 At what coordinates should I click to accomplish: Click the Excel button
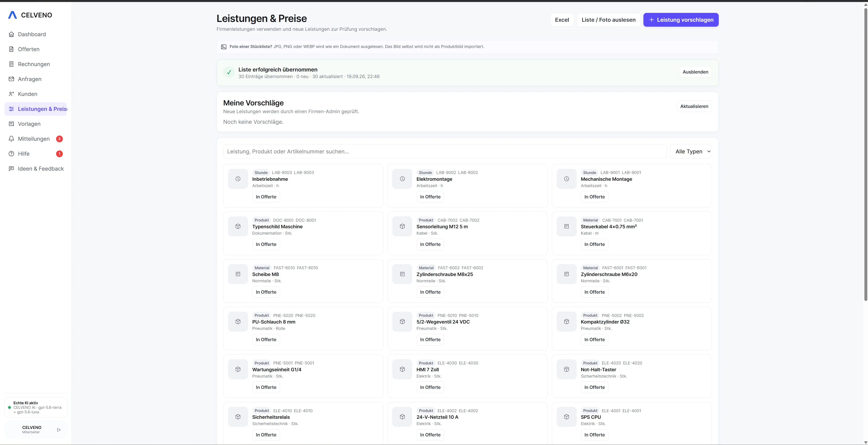point(562,20)
